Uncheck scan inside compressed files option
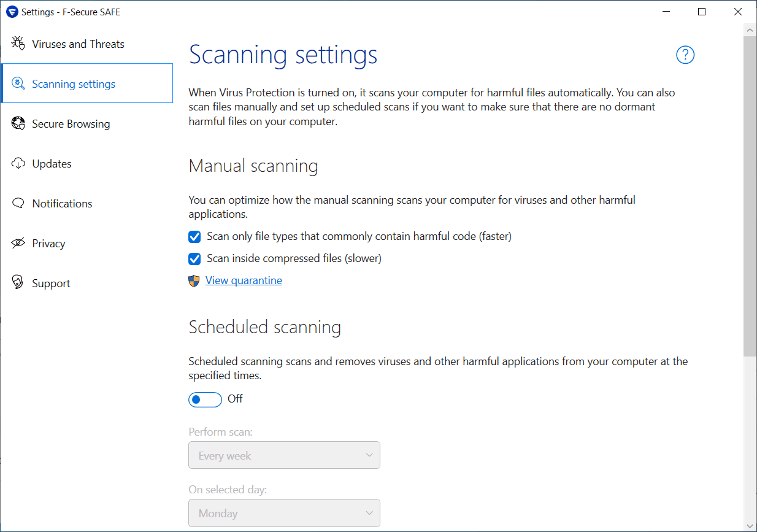 194,258
